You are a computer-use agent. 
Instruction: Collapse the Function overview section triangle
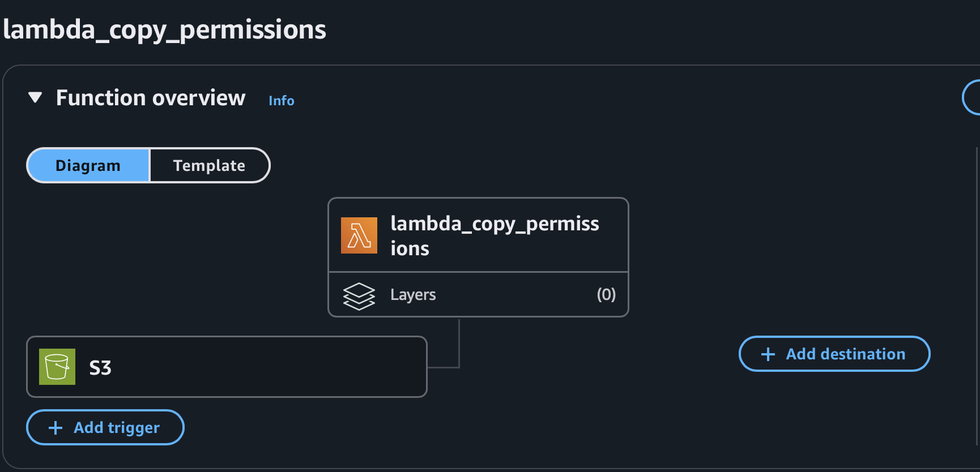pos(35,98)
